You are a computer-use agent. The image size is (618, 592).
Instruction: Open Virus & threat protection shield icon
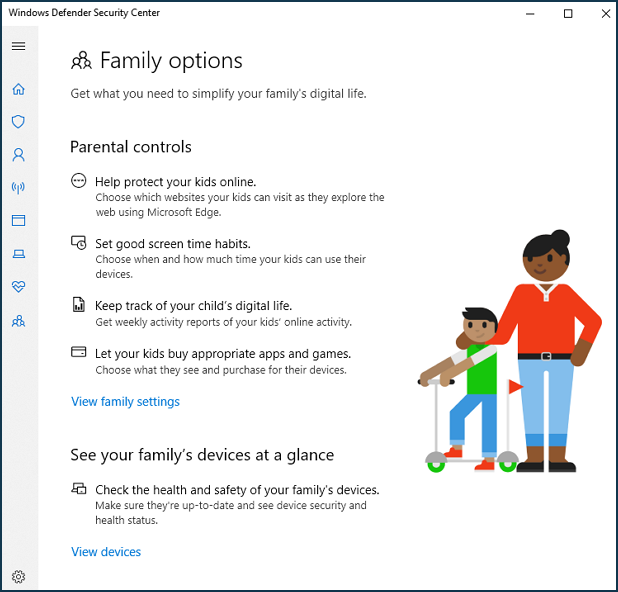19,121
